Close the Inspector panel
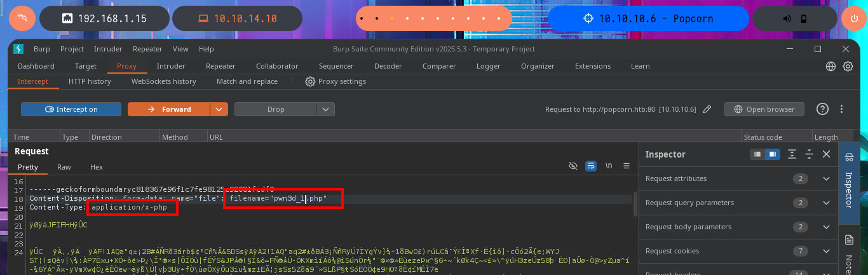 827,154
